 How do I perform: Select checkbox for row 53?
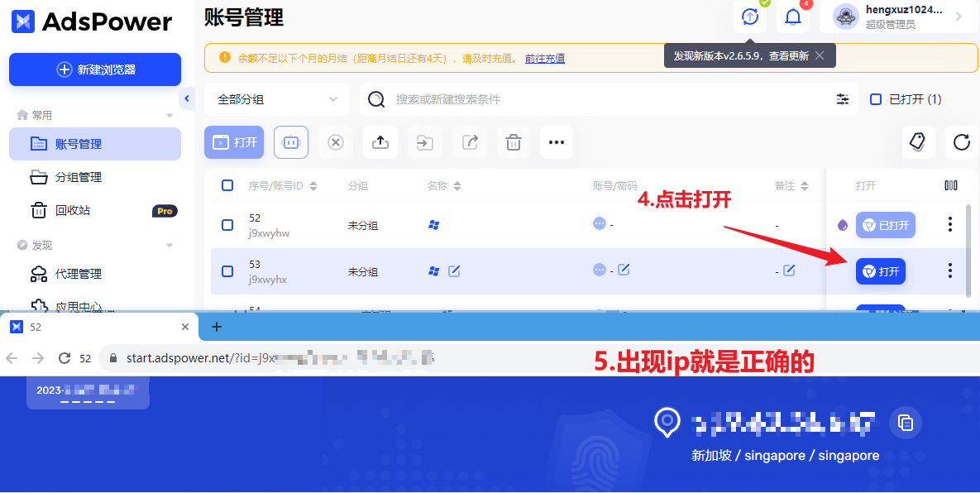pos(227,271)
